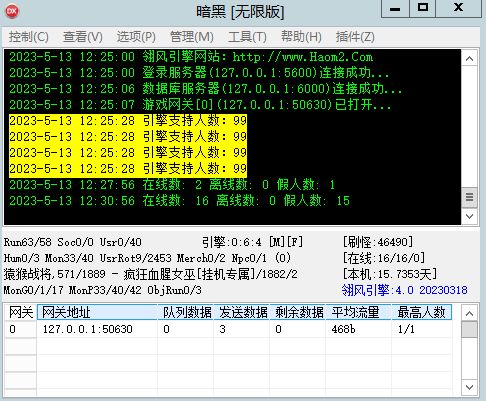Click the 网关 column header
486x401 pixels.
point(21,313)
